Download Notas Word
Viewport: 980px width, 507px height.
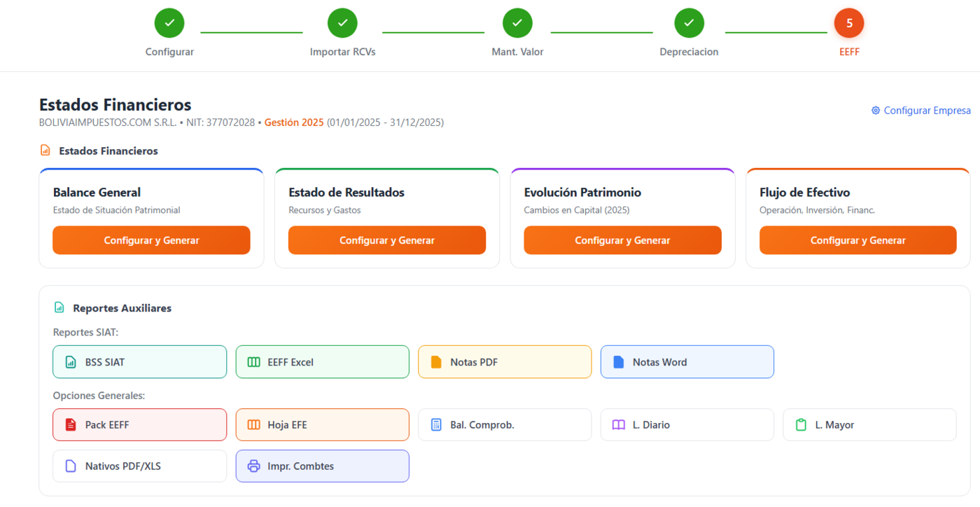687,362
